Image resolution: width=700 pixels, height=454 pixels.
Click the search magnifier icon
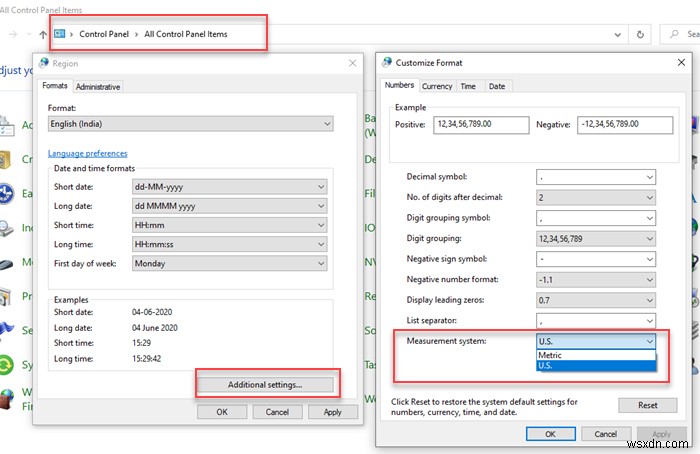(x=674, y=34)
